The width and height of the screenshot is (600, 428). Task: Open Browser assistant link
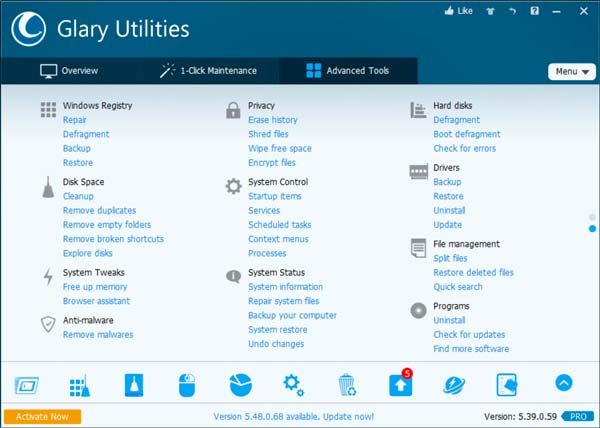point(96,301)
